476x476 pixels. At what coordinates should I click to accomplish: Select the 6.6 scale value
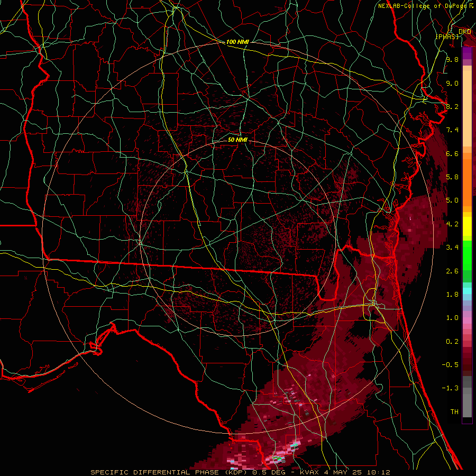coord(452,153)
